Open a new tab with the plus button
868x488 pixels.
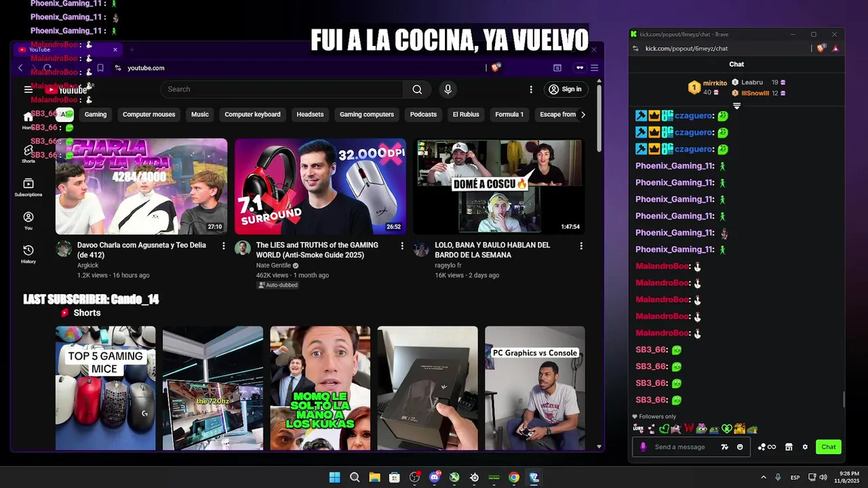click(132, 49)
